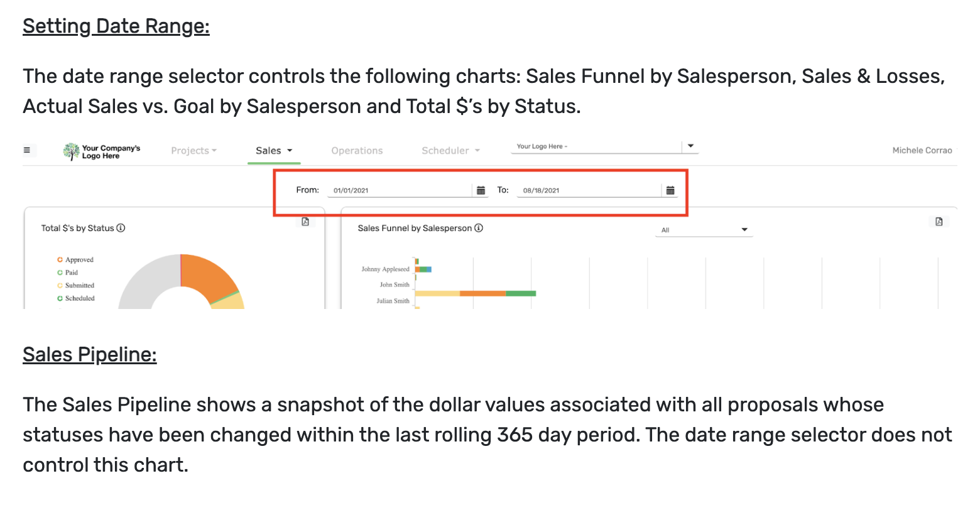The width and height of the screenshot is (980, 515).
Task: Export Total $'s by Status as PDF
Action: point(305,222)
